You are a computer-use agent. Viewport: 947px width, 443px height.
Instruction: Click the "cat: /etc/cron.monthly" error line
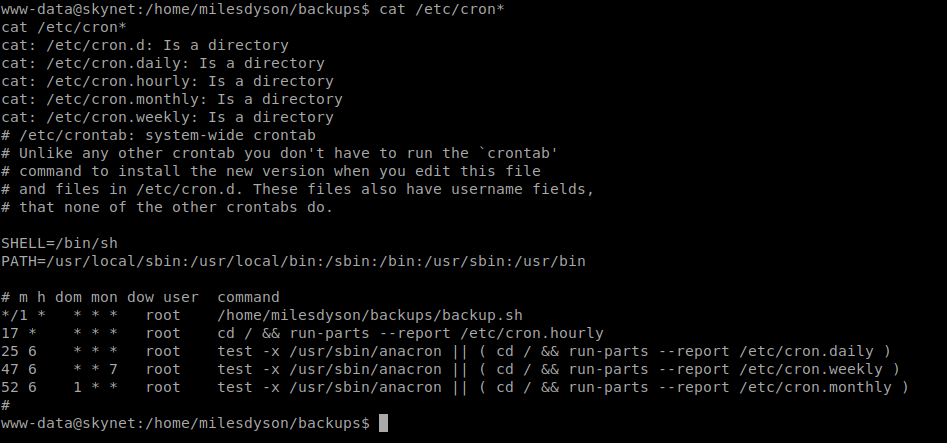[172, 100]
